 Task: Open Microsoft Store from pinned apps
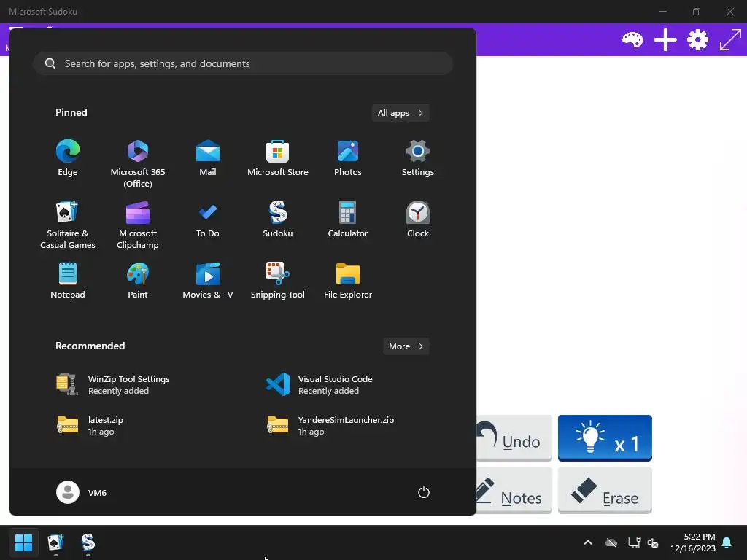pos(278,158)
